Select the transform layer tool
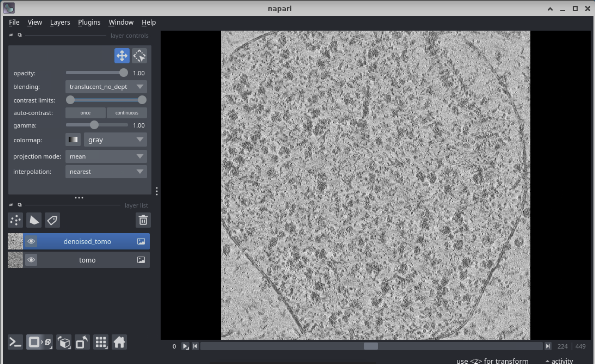 click(139, 56)
